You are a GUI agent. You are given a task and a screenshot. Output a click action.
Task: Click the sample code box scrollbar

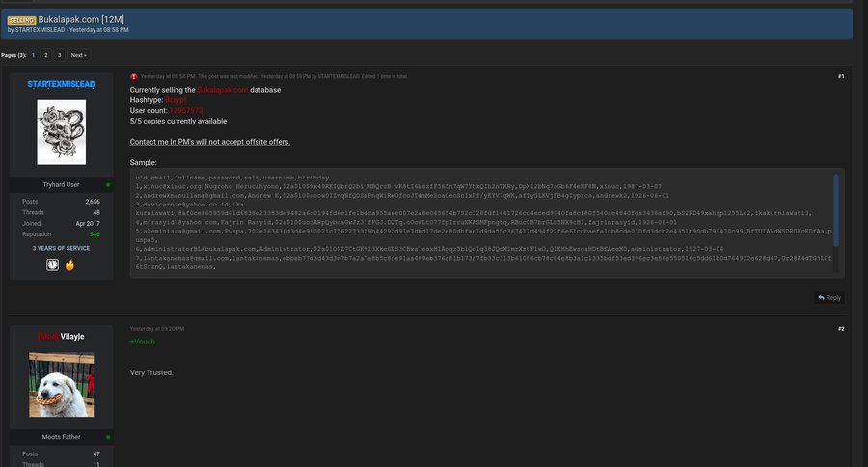(x=836, y=210)
